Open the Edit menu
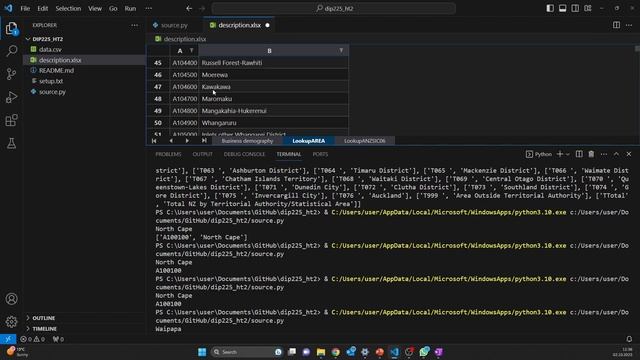 (42, 8)
